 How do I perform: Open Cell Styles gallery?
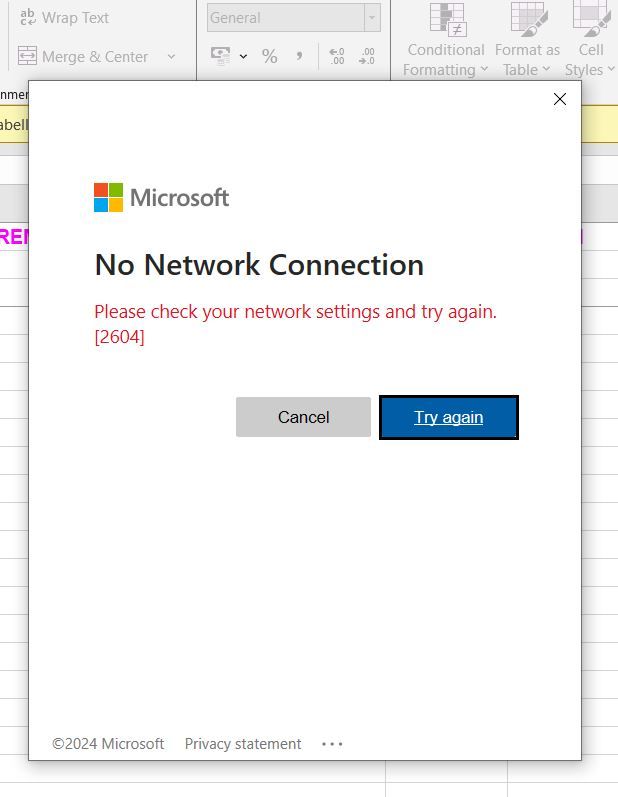click(x=590, y=40)
